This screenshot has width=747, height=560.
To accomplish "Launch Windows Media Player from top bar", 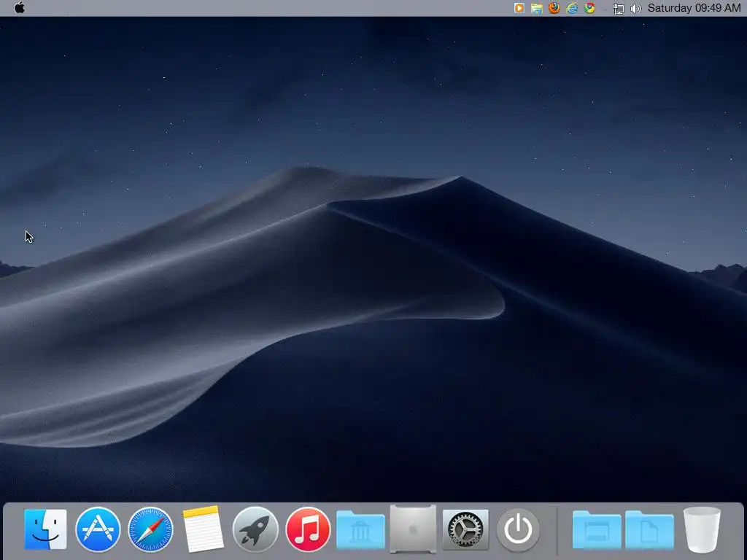I will click(x=519, y=8).
